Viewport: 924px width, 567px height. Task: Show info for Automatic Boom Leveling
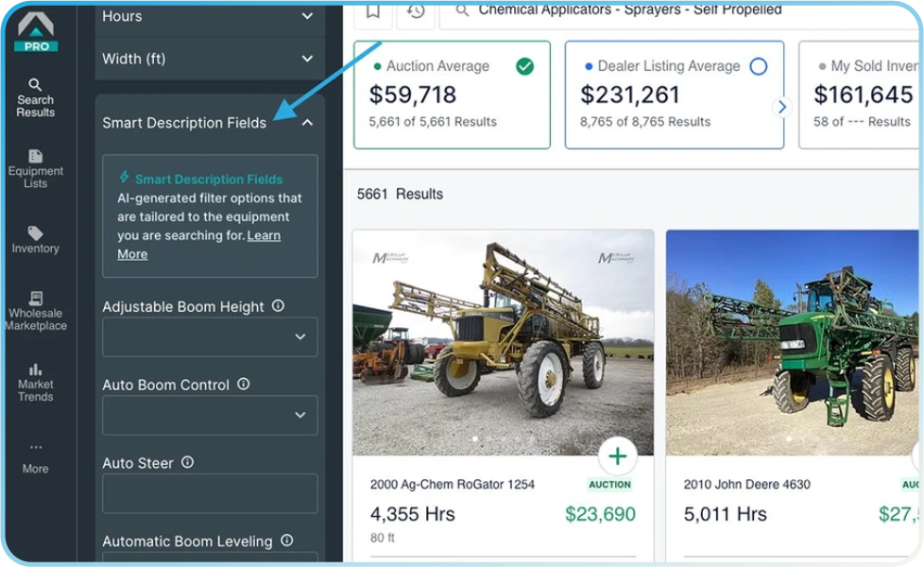[x=287, y=540]
